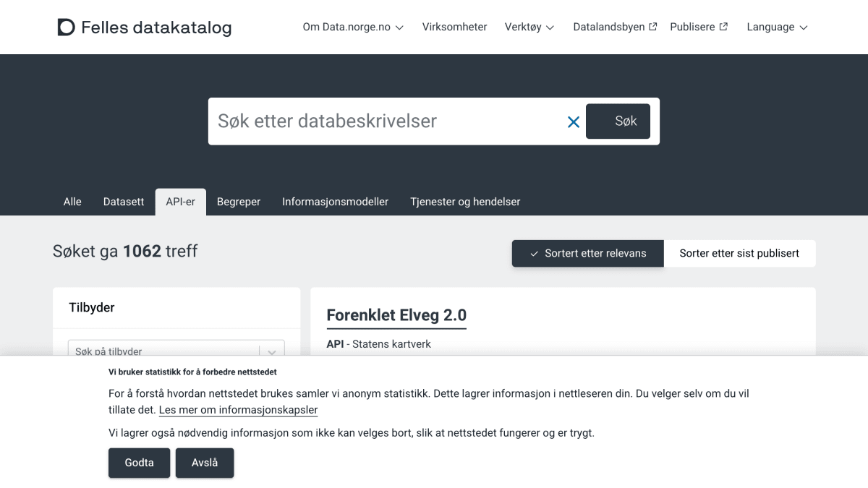Open the Language dropdown
The image size is (868, 488).
[x=777, y=27]
